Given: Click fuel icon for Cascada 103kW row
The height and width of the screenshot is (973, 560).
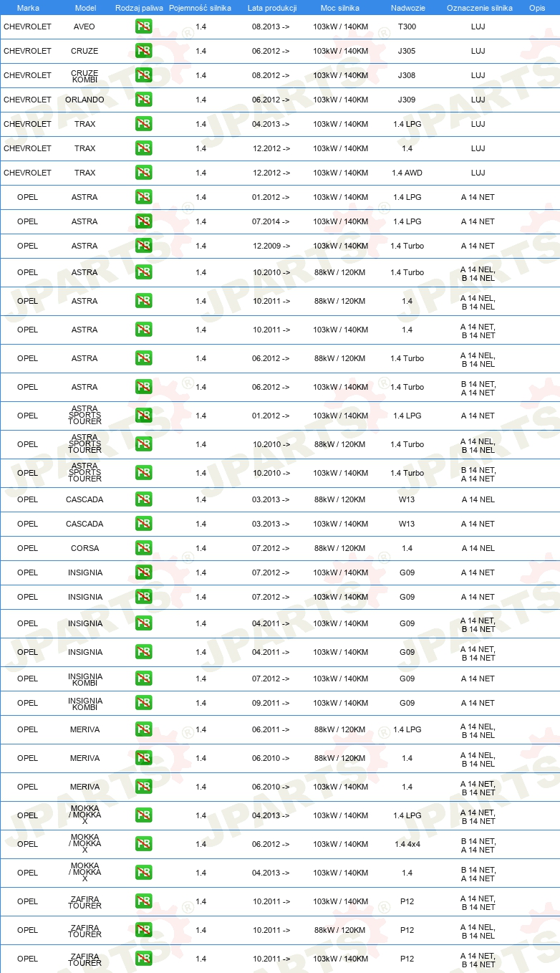Looking at the screenshot, I should click(143, 524).
